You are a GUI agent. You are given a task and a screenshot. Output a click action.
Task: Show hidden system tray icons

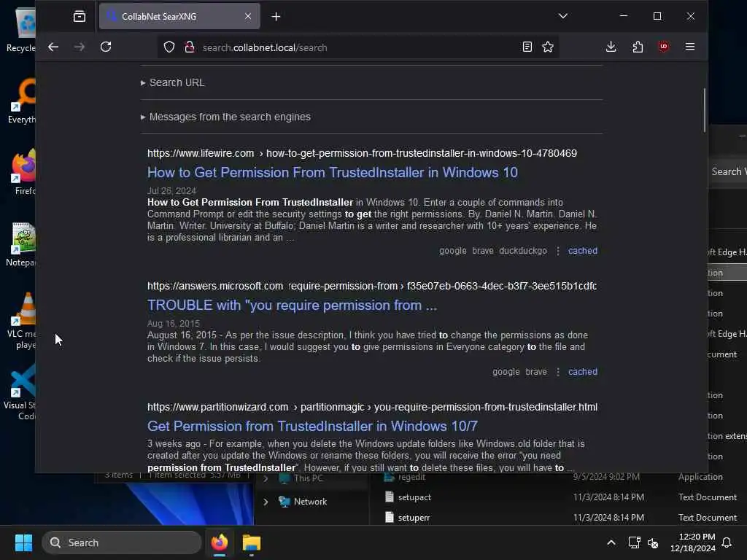(611, 542)
